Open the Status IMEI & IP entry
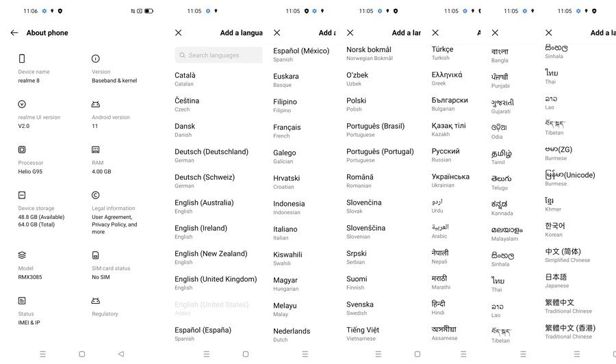This screenshot has height=364, width=616. [x=29, y=318]
